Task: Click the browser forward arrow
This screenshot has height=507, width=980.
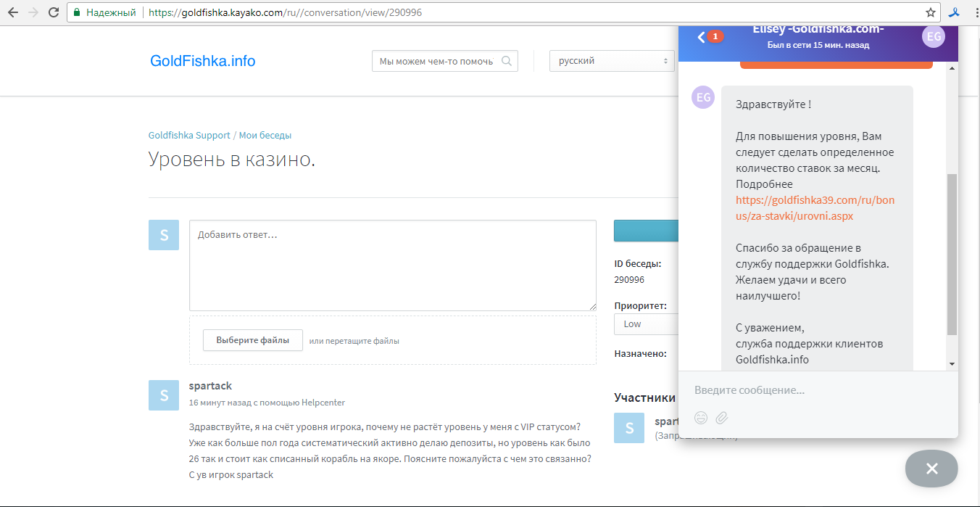Action: point(33,12)
